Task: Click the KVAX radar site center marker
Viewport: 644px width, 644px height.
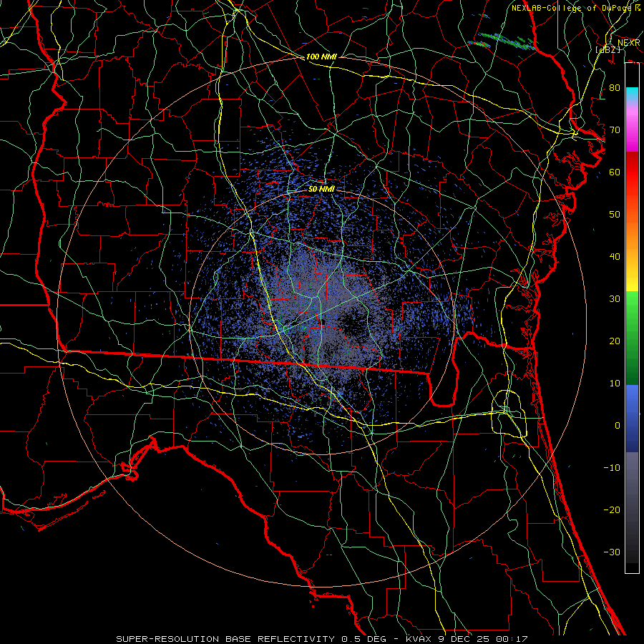Action: [x=323, y=321]
